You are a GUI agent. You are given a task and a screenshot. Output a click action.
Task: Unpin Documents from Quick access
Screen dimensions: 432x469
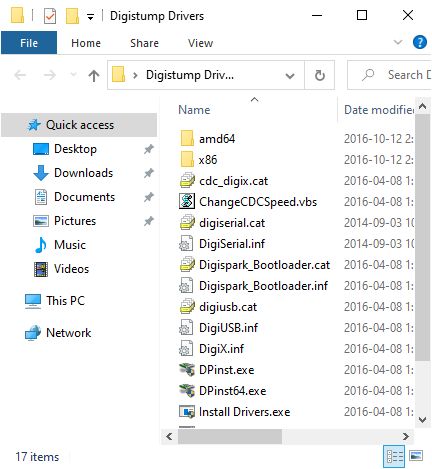[149, 197]
